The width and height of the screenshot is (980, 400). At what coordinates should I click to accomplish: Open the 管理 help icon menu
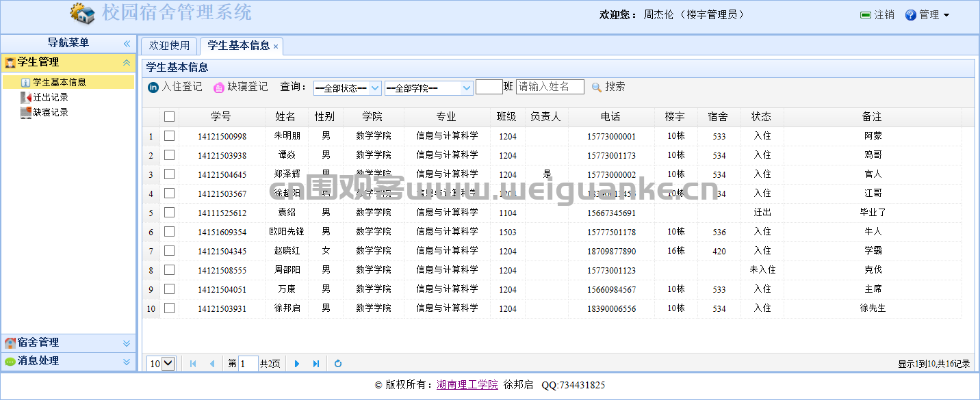pos(911,15)
